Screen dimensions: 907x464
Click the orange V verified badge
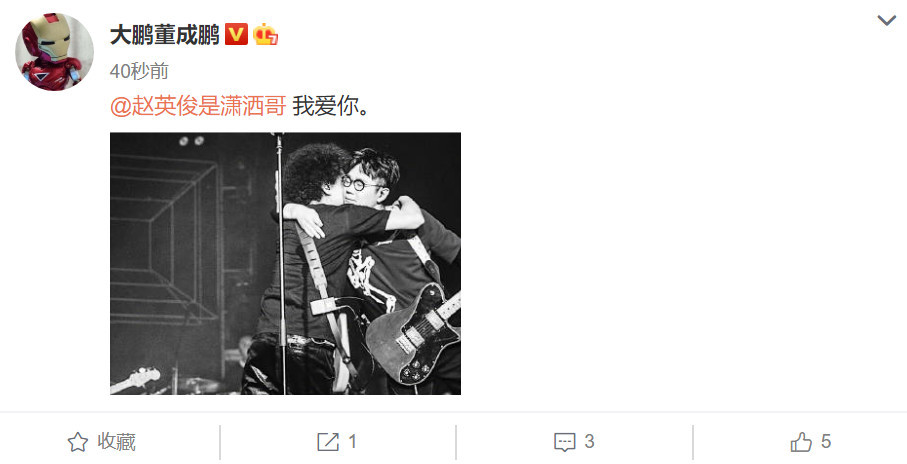(x=235, y=35)
